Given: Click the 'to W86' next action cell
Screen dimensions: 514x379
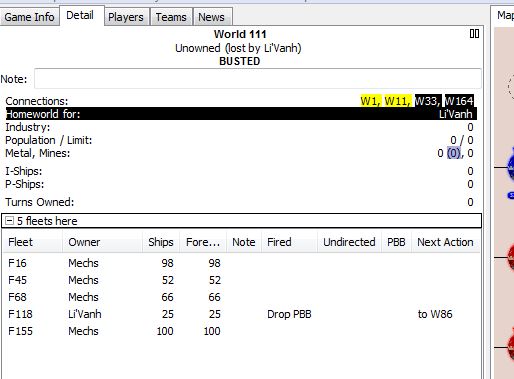Looking at the screenshot, I should (x=435, y=314).
